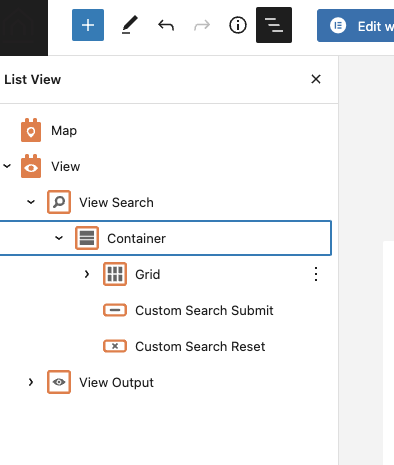Screen dimensions: 394x465
Task: Click the View block eye icon
Action: [31, 166]
